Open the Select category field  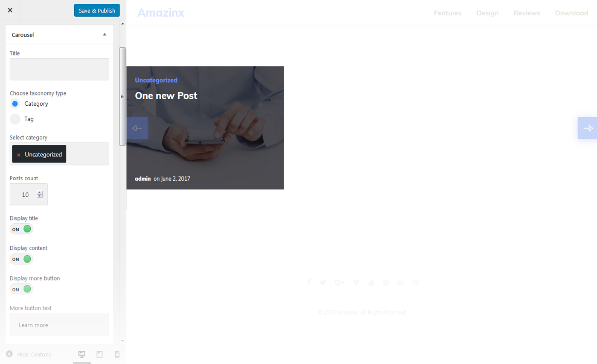pos(87,154)
